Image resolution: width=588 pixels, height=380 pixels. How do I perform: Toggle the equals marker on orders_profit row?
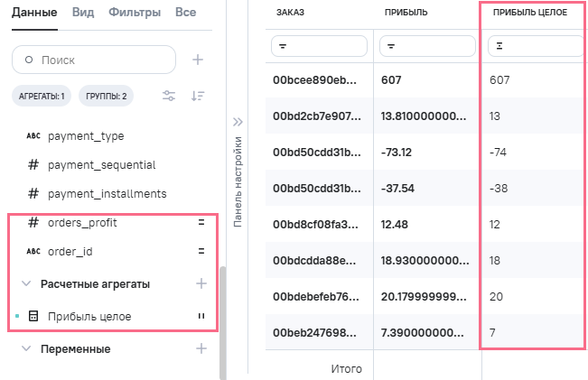pyautogui.click(x=202, y=223)
